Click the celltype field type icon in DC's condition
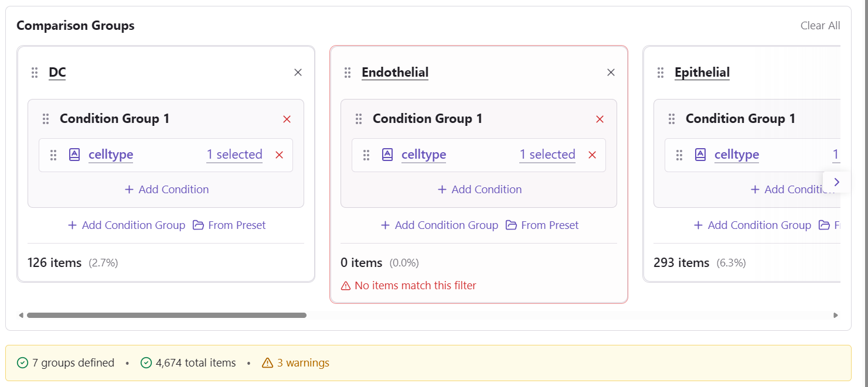The height and width of the screenshot is (387, 868). tap(74, 155)
